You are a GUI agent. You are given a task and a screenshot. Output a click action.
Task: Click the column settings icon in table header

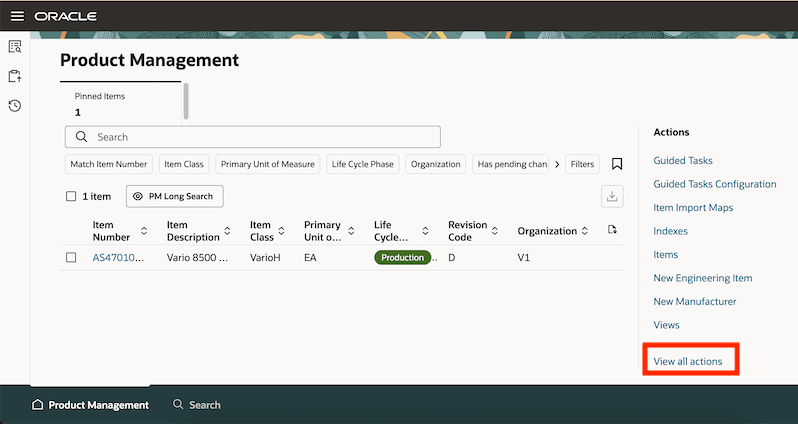612,230
